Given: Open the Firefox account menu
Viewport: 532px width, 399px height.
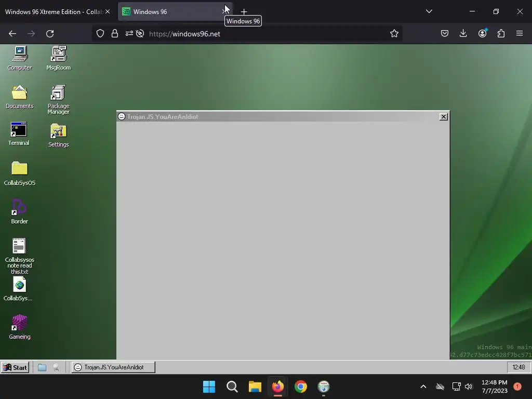Looking at the screenshot, I should coord(482,33).
